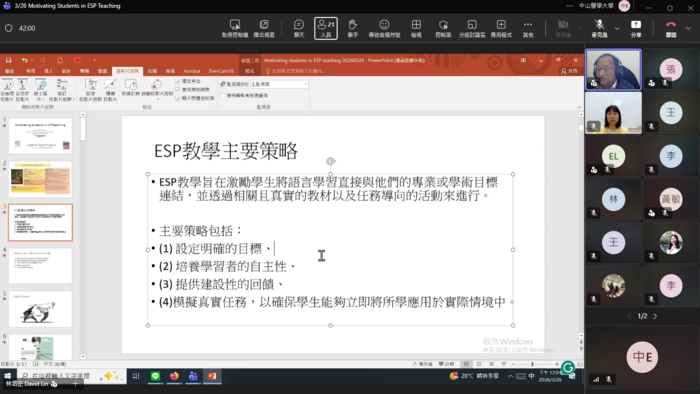Click the Rehearse Timings button
Screen dimensions: 700x394
(x=130, y=88)
